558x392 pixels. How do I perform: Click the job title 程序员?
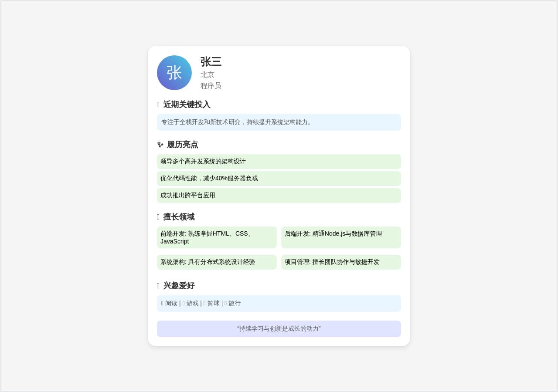coord(211,86)
